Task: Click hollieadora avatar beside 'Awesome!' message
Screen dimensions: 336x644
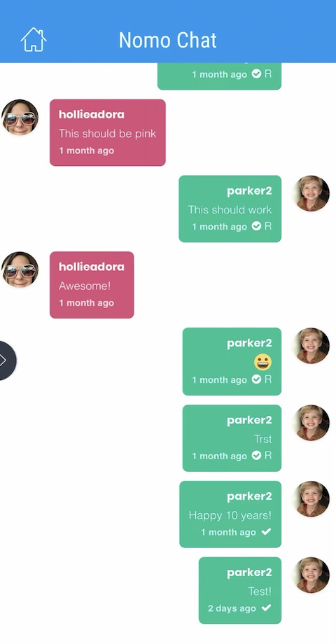Action: [20, 269]
